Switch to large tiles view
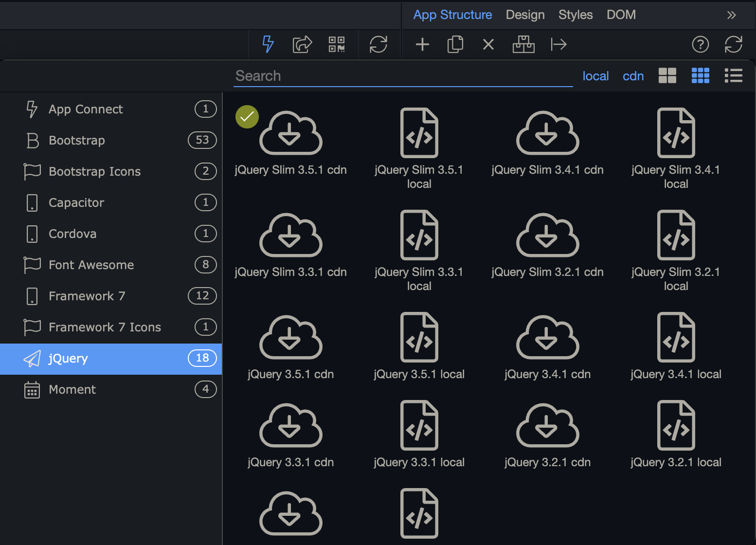This screenshot has width=756, height=545. (667, 76)
